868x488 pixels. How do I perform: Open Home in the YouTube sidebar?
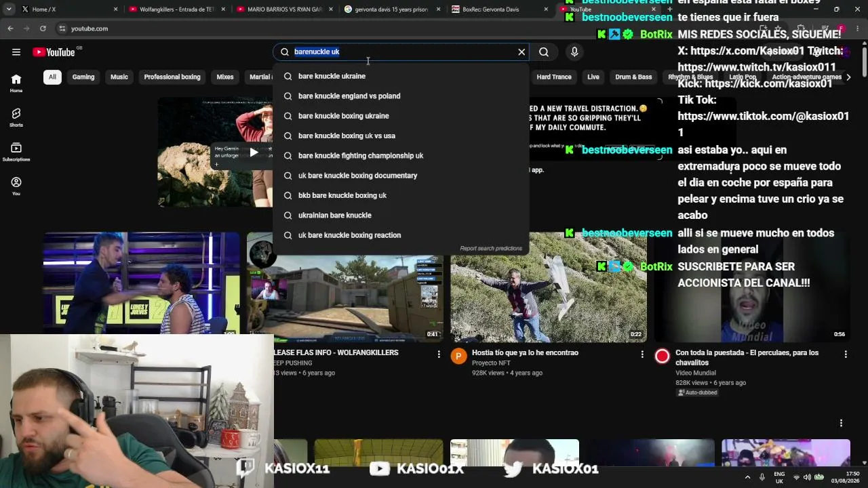[16, 83]
